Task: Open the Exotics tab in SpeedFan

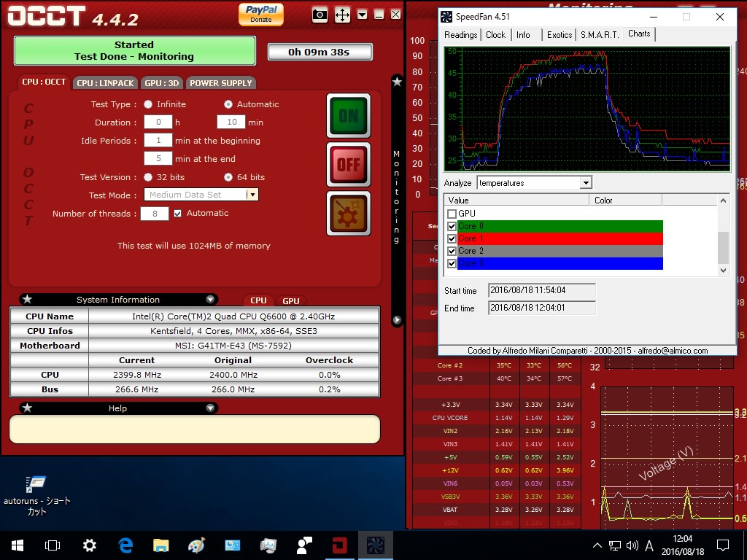Action: pos(560,35)
